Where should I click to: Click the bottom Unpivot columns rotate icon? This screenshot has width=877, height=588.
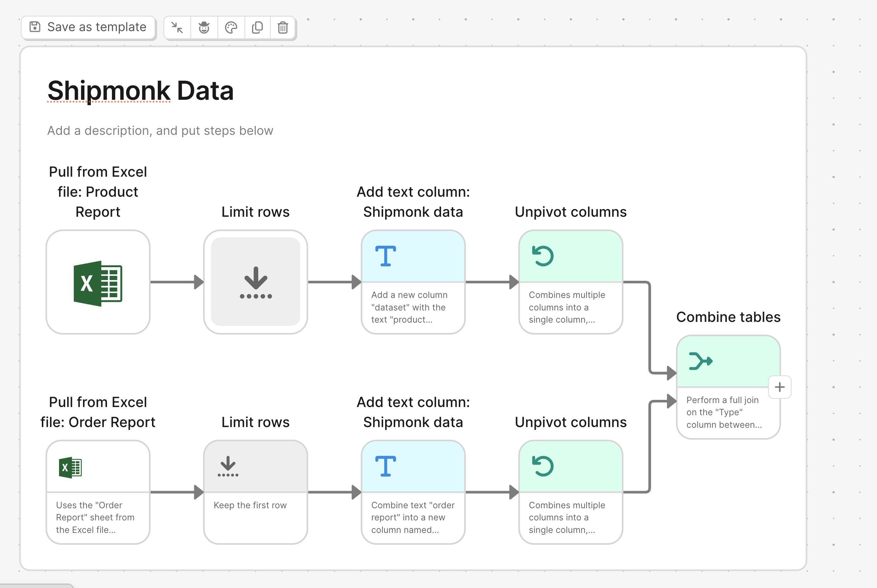pyautogui.click(x=543, y=466)
